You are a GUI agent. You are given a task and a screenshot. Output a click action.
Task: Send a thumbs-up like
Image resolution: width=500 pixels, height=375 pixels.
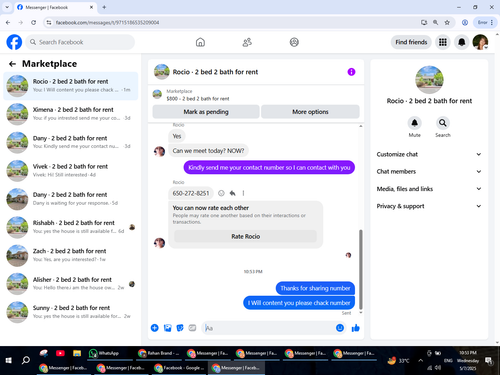356,328
